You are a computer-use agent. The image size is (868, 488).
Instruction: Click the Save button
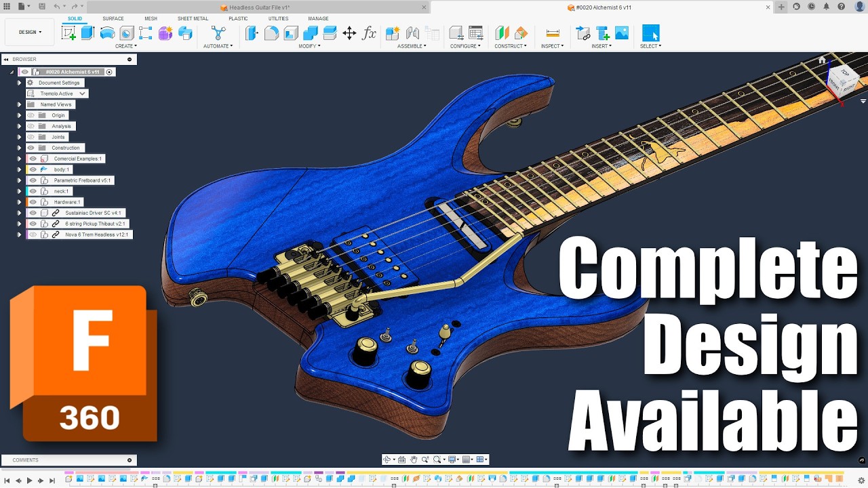coord(42,7)
